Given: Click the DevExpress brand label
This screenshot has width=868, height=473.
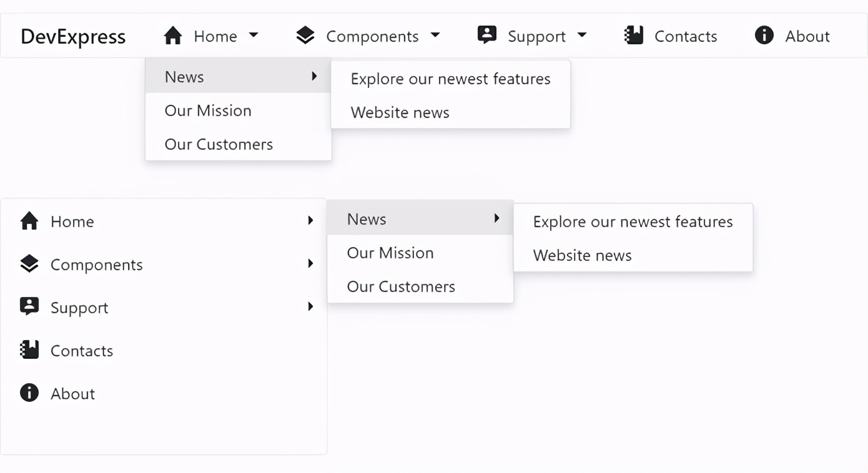Looking at the screenshot, I should (x=72, y=36).
